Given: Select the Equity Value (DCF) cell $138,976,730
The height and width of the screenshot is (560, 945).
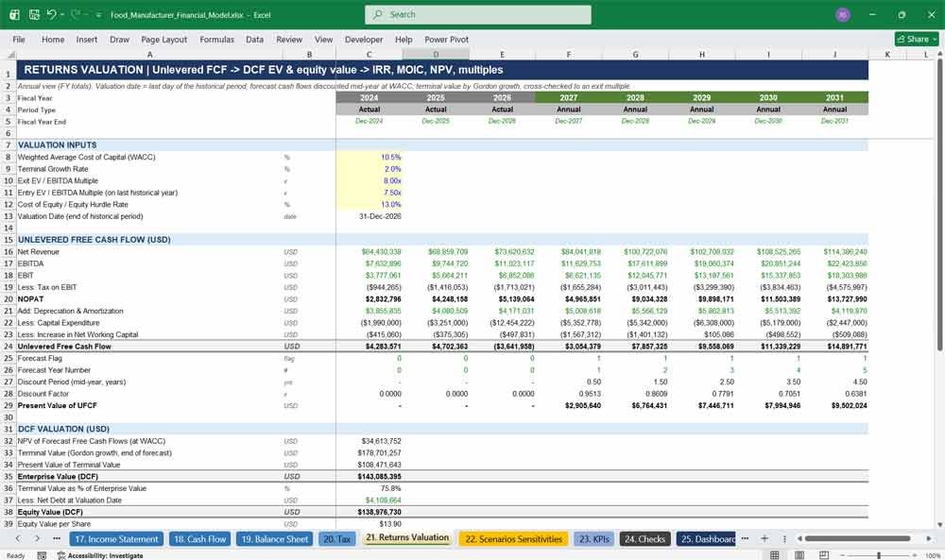Looking at the screenshot, I should point(369,512).
